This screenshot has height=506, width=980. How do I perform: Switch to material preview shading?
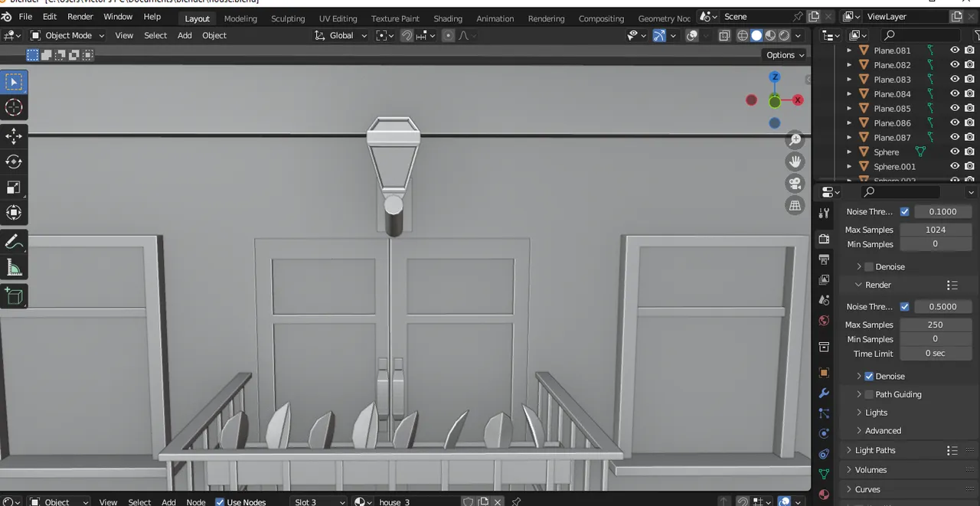pos(770,35)
